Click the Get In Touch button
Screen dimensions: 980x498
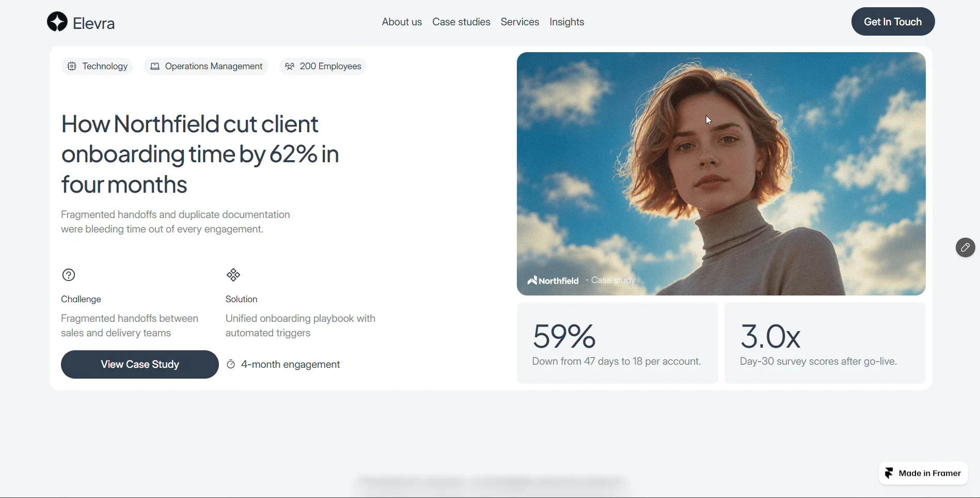pos(893,22)
